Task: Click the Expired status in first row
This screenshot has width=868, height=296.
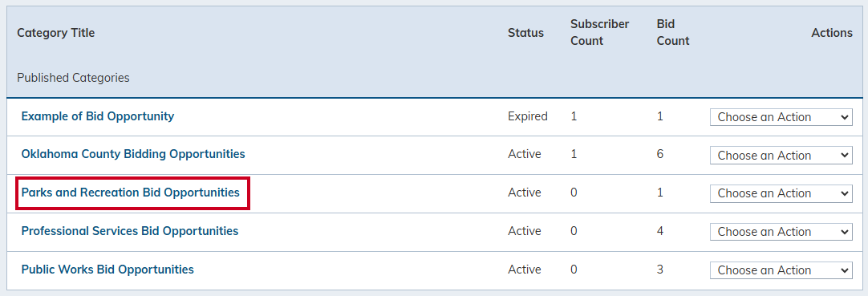Action: point(528,117)
